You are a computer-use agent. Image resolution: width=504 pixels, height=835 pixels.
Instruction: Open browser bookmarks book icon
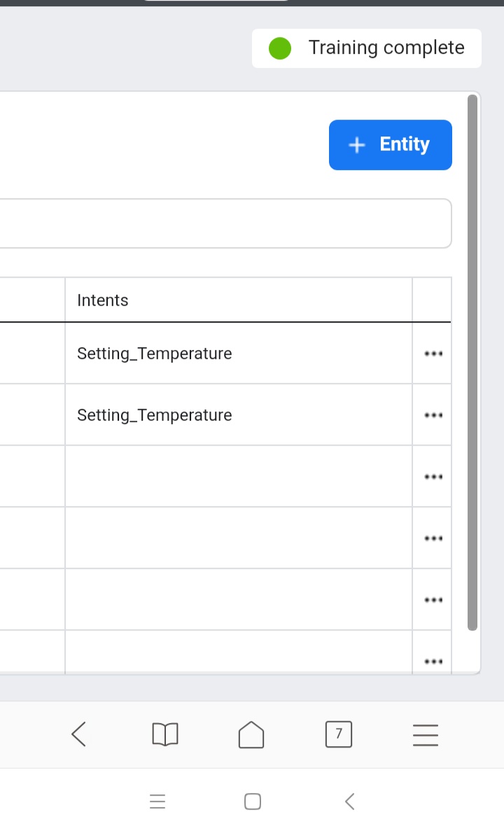[165, 734]
